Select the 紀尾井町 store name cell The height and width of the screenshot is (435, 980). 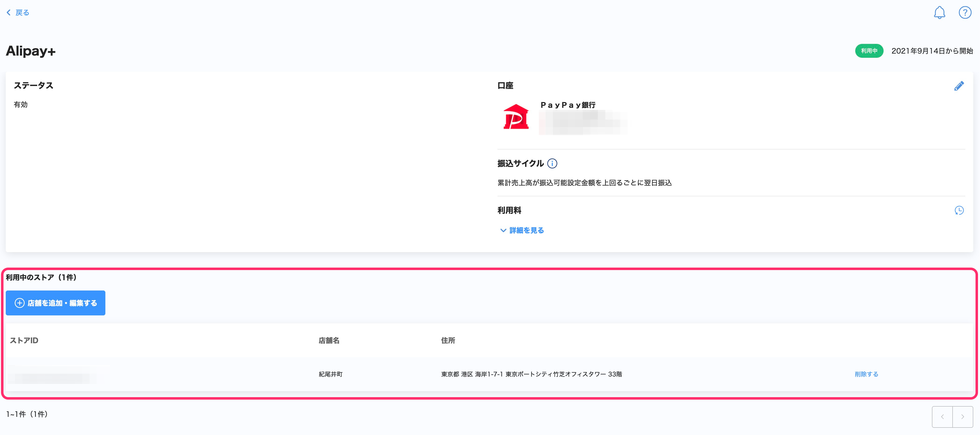330,374
